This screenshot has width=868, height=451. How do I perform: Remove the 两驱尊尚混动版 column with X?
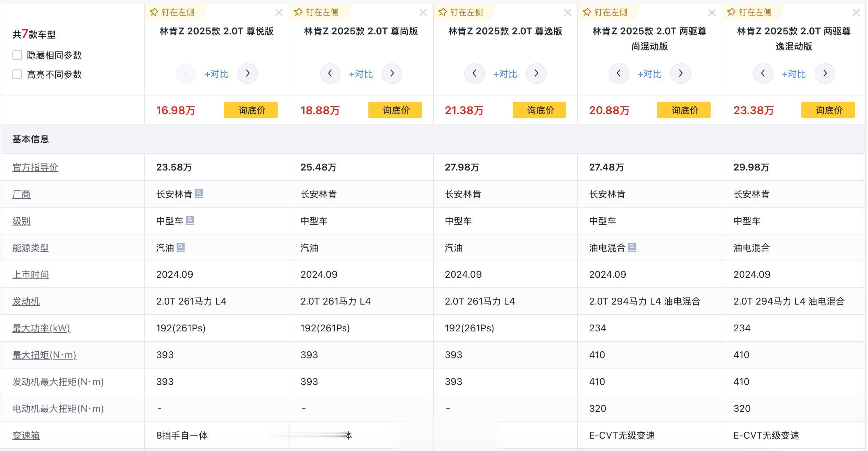pyautogui.click(x=712, y=13)
